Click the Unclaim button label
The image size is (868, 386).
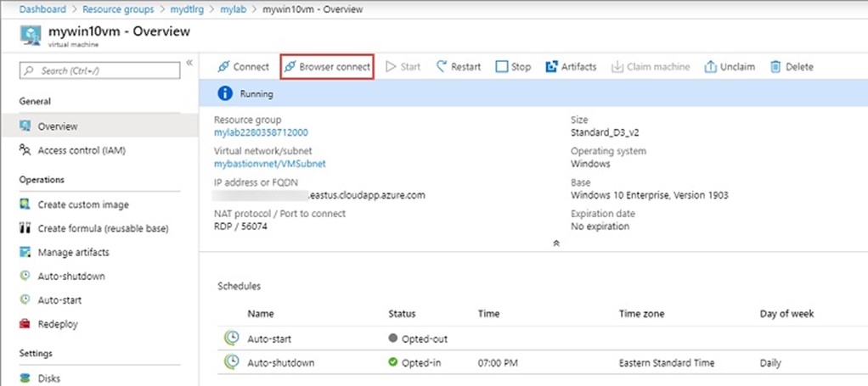tap(737, 67)
